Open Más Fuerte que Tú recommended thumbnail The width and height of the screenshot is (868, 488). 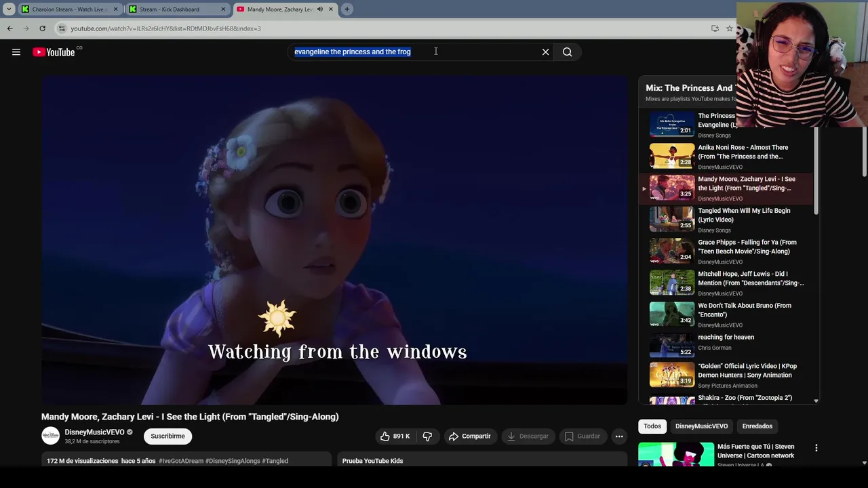[x=676, y=454]
